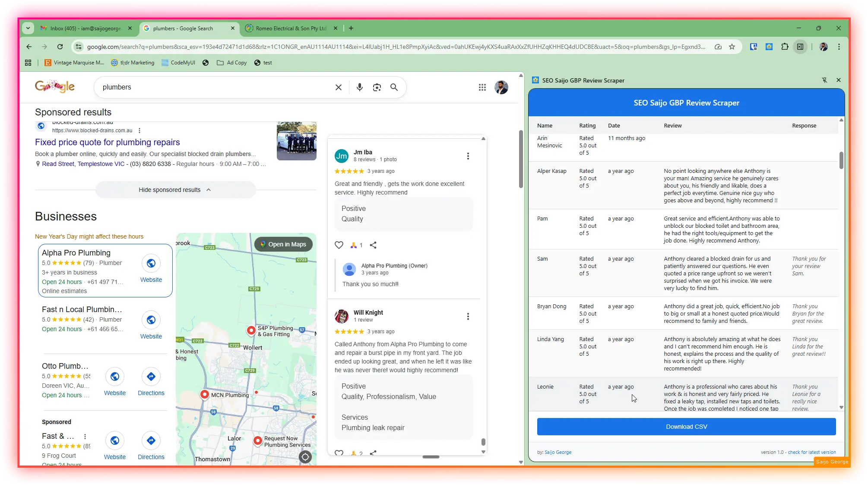The height and width of the screenshot is (485, 868).
Task: Open Chrome's side panel icon
Action: tap(800, 46)
